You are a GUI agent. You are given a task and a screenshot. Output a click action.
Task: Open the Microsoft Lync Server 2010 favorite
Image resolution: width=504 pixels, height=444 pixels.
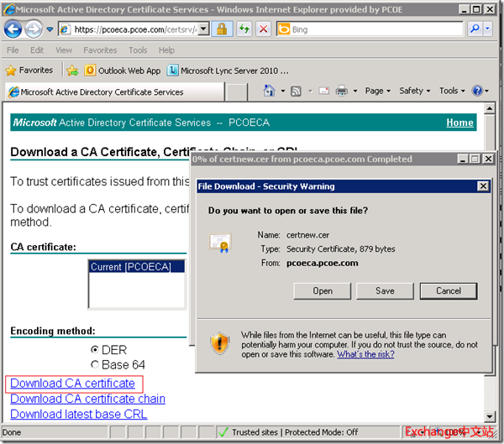(228, 71)
